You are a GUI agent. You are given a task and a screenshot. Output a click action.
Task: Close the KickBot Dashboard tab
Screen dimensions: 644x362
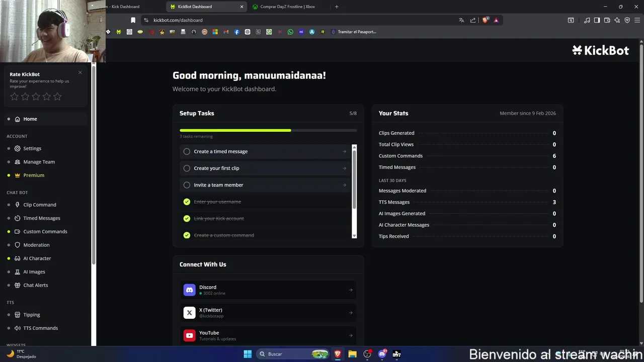(242, 7)
